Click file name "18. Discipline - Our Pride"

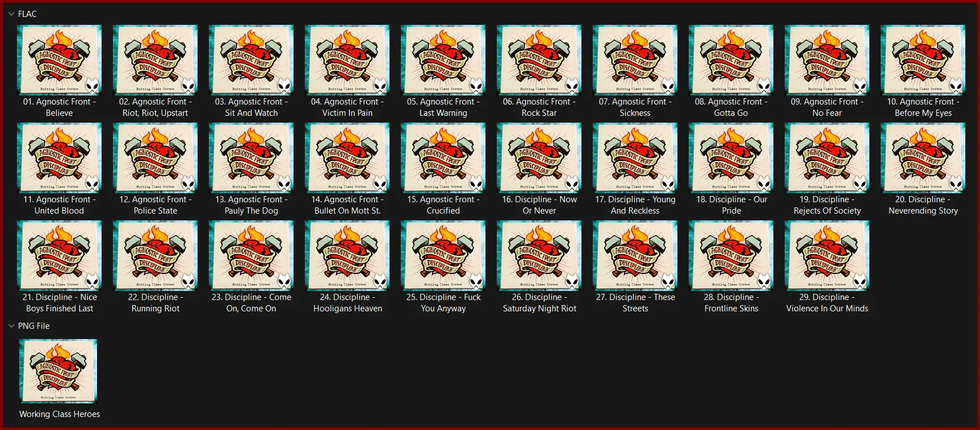point(731,205)
